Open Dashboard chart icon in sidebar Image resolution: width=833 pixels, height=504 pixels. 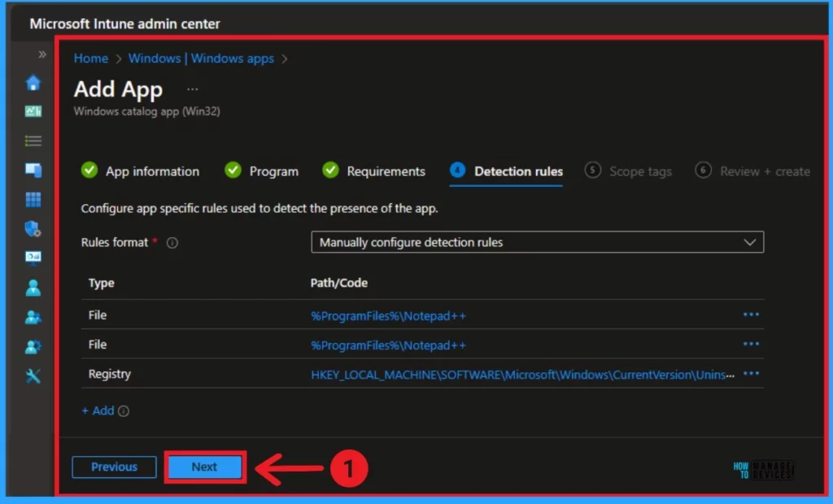click(33, 111)
